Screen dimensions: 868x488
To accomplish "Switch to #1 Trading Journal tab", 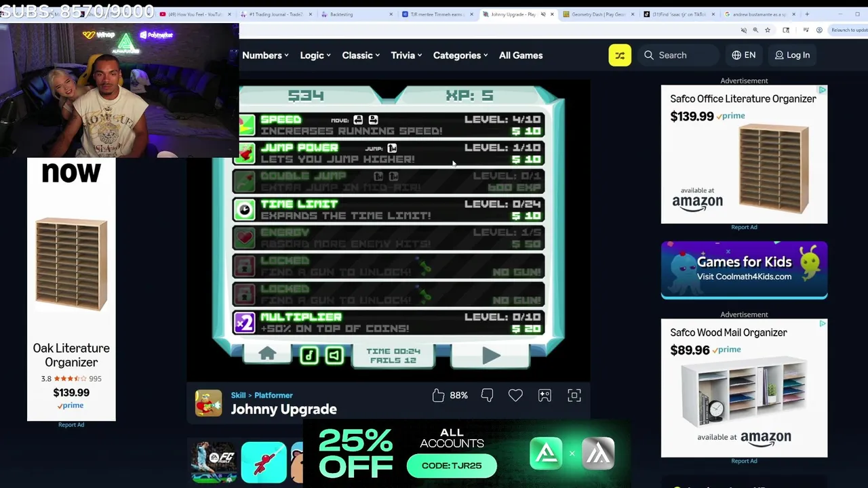I will coord(276,14).
